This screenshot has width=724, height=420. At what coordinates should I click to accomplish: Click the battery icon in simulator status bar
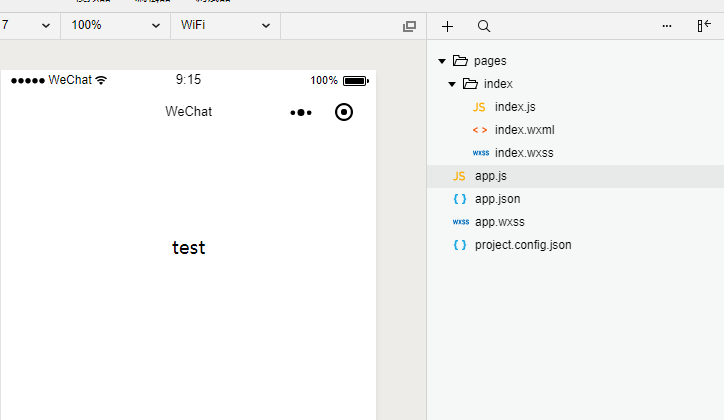(356, 81)
